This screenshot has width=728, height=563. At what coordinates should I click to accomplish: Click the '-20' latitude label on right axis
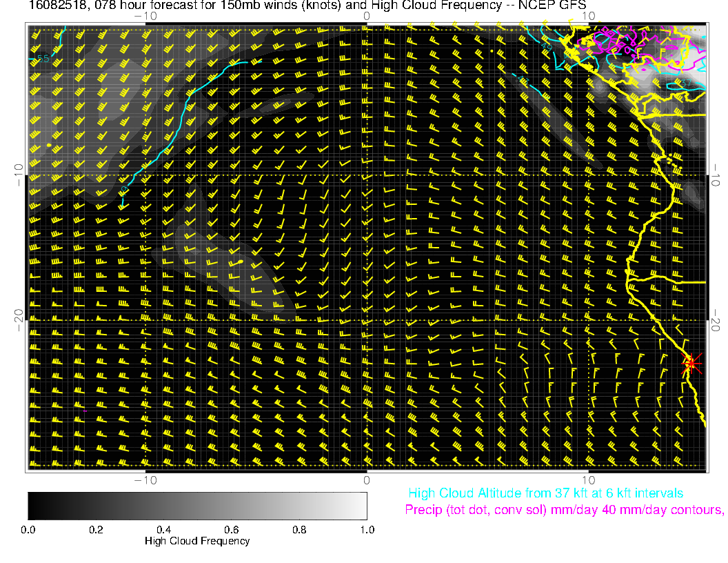point(715,321)
